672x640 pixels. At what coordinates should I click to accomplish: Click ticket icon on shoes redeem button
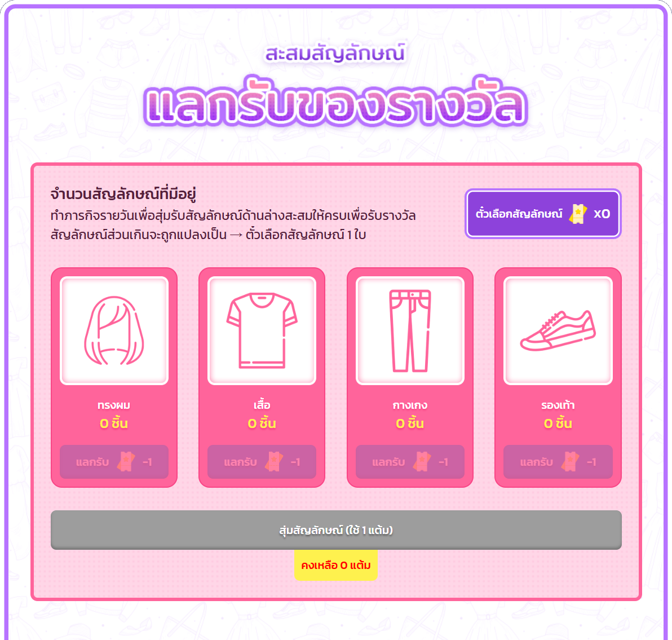(570, 462)
